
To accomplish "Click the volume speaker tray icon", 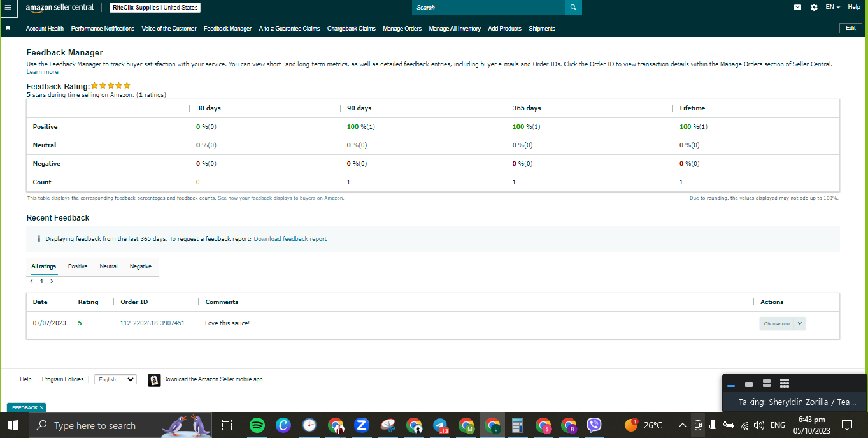I will (758, 425).
